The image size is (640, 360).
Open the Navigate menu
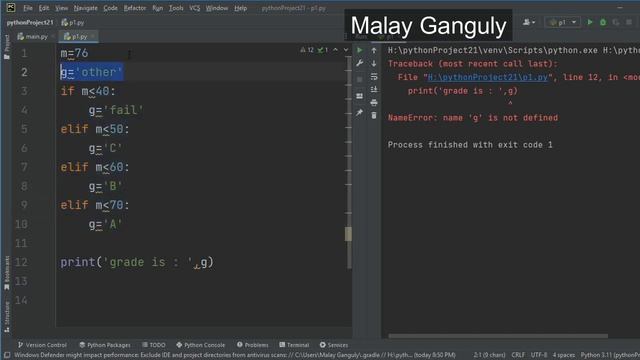[86, 8]
